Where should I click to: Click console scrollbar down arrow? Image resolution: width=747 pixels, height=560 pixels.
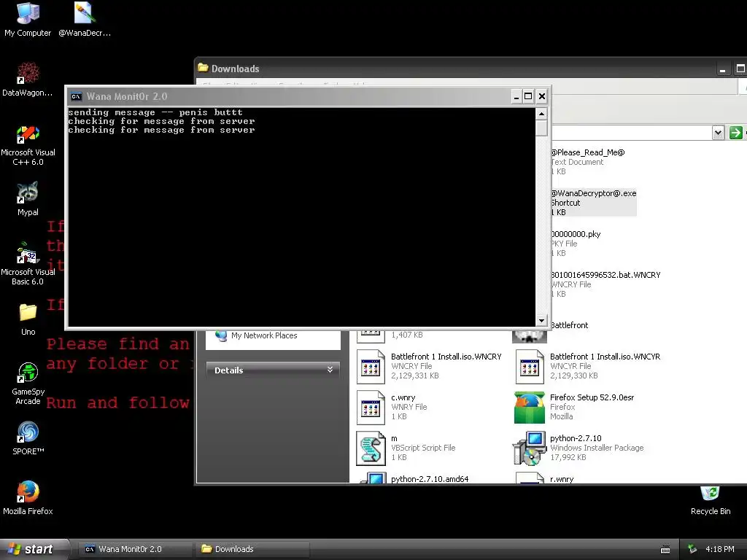[541, 321]
